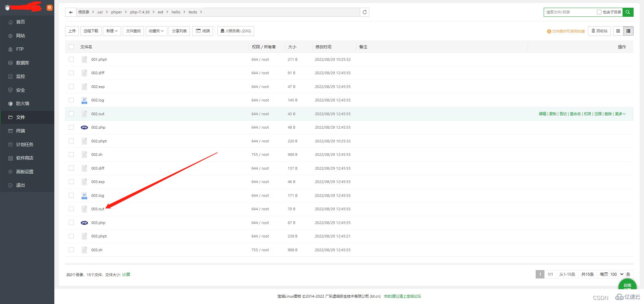
Task: Click the PHP icon of 003.php
Action: coord(84,223)
